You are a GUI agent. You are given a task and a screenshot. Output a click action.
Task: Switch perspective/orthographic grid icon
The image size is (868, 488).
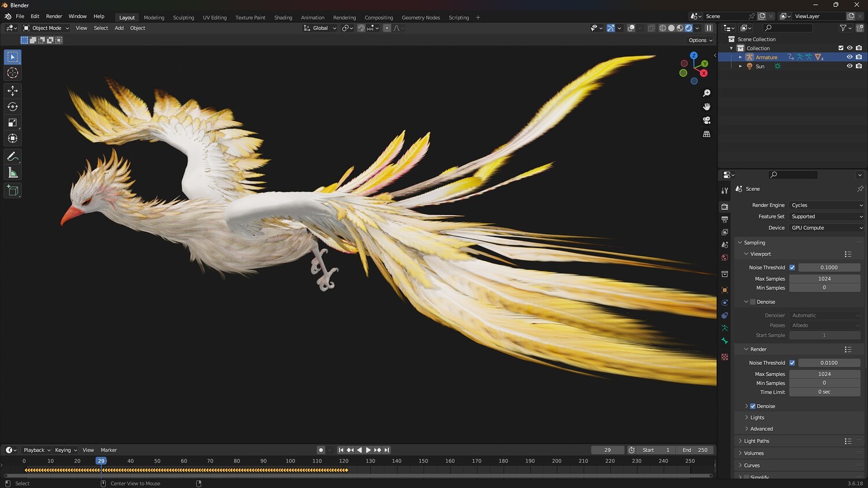point(707,134)
